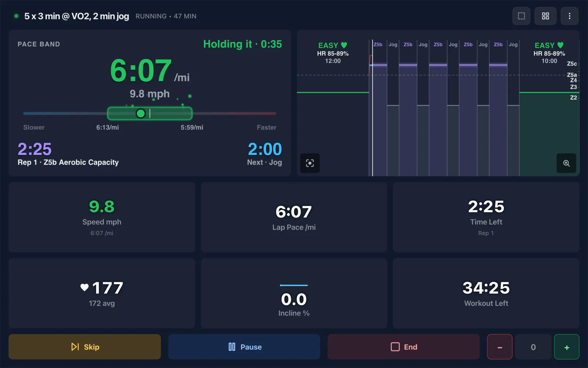
Task: Open the grid layout switcher icon
Action: pos(545,16)
